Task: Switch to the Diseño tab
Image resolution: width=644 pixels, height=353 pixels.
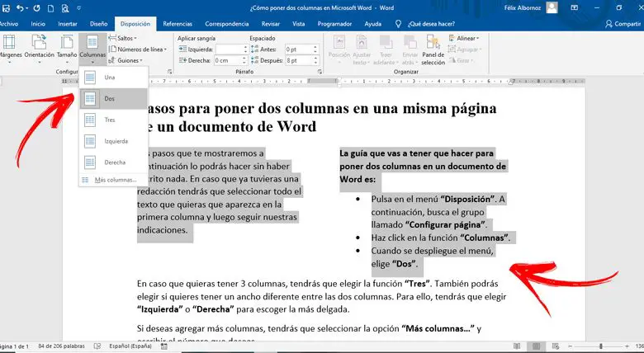Action: point(98,24)
